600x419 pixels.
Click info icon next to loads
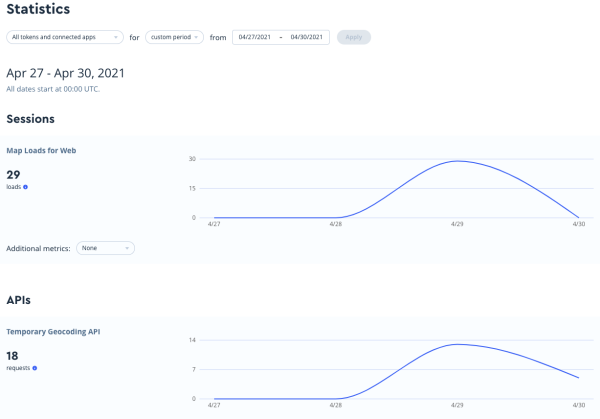(x=26, y=187)
